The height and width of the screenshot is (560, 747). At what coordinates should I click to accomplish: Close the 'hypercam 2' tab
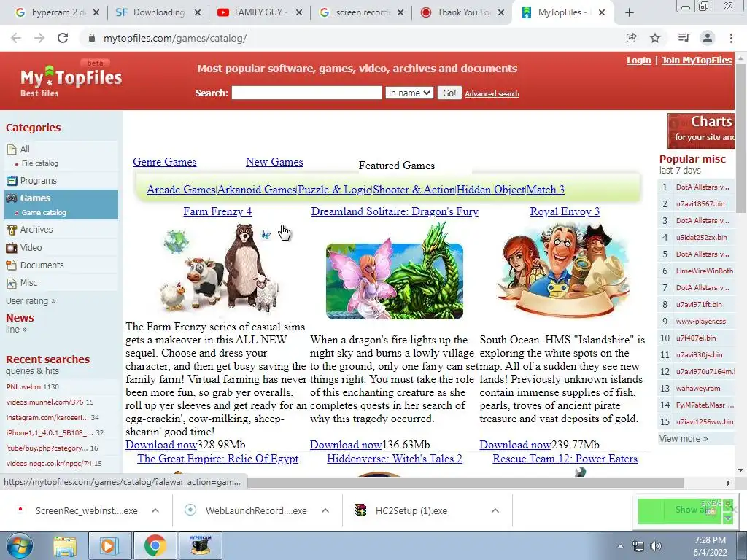(96, 13)
